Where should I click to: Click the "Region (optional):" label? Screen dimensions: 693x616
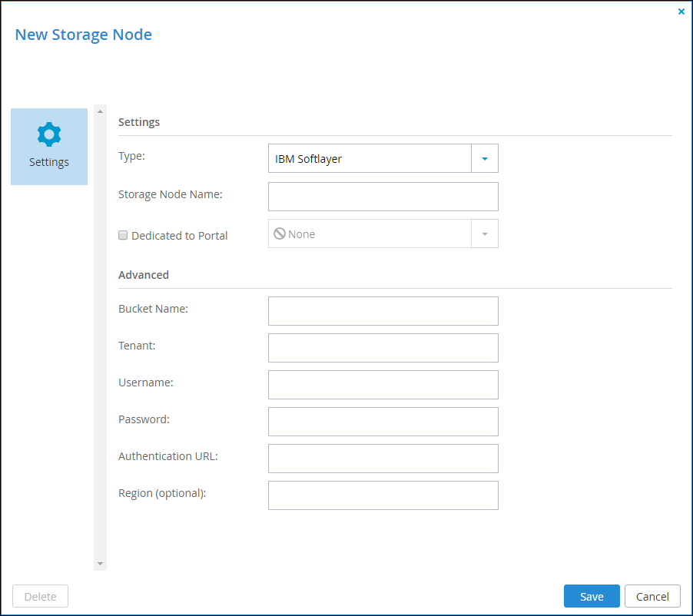click(x=162, y=493)
